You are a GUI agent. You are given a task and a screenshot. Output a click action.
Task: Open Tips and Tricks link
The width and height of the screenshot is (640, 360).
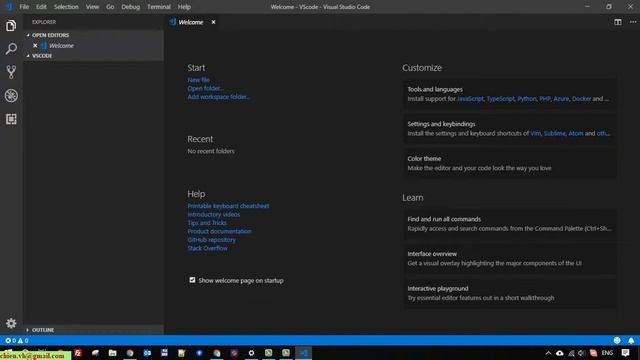point(207,223)
